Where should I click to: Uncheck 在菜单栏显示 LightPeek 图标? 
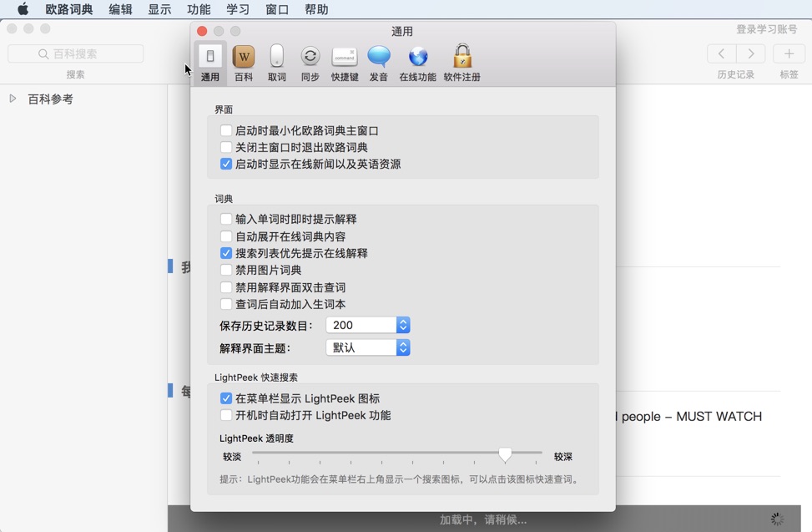226,398
